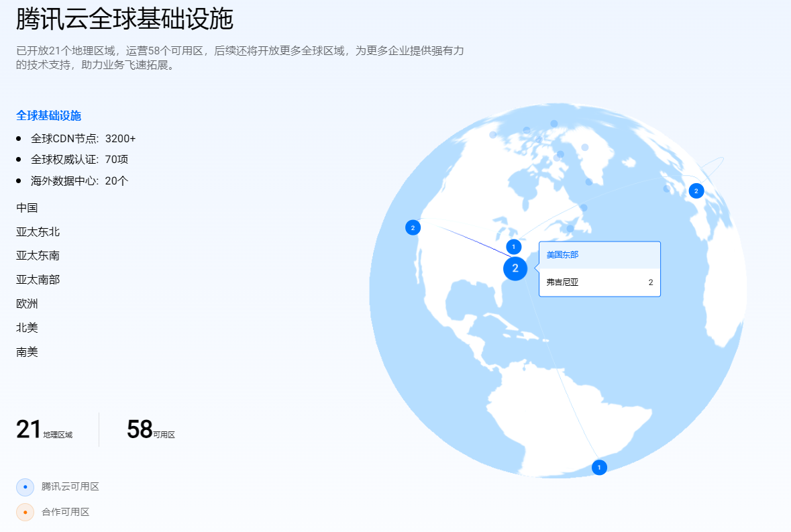Select the 亚太东南 region item
Viewport: 791px width, 532px height.
click(x=38, y=256)
